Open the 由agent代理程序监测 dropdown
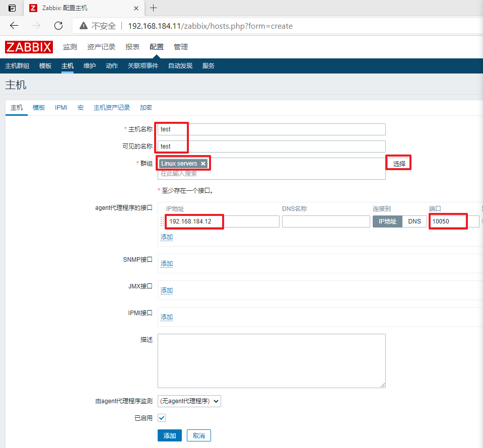Viewport: 483px width, 448px height. click(x=189, y=401)
